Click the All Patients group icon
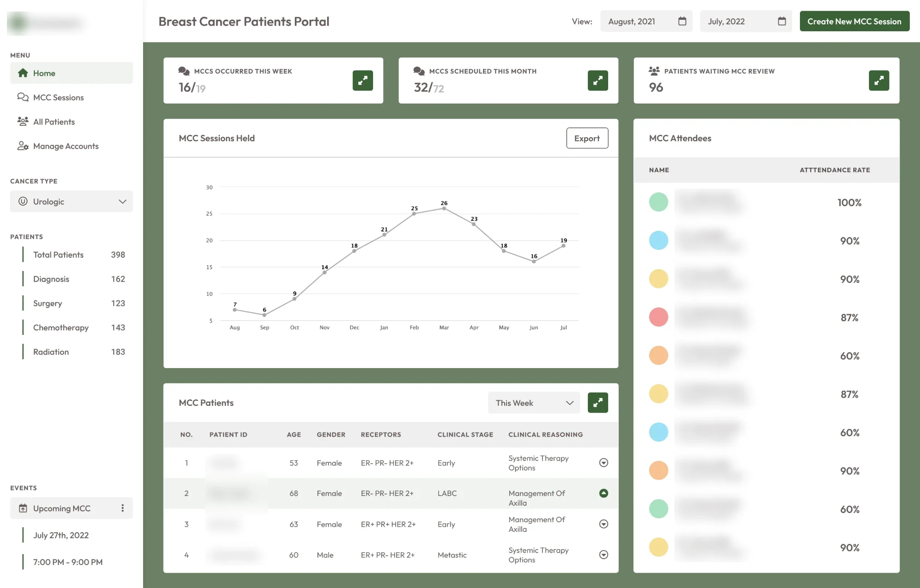 [x=23, y=121]
